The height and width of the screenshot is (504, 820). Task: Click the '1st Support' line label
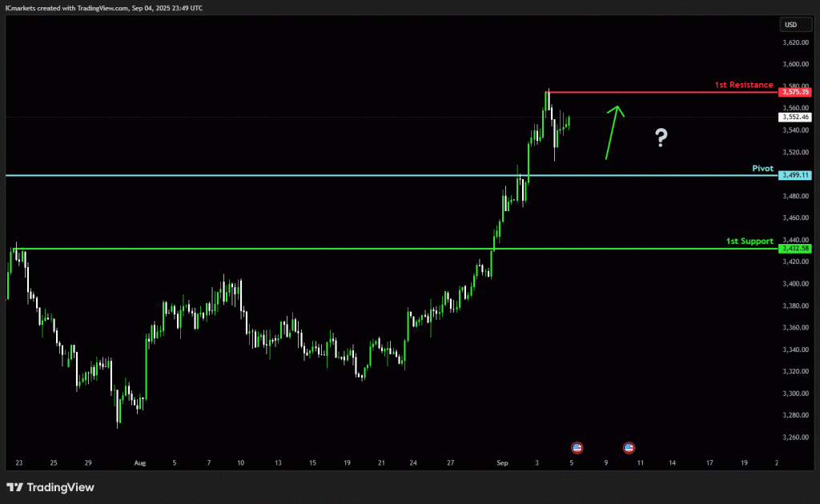coord(750,241)
